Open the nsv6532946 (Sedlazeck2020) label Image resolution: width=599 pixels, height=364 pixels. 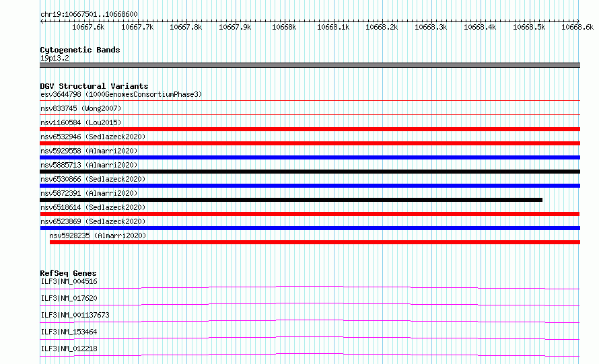93,137
